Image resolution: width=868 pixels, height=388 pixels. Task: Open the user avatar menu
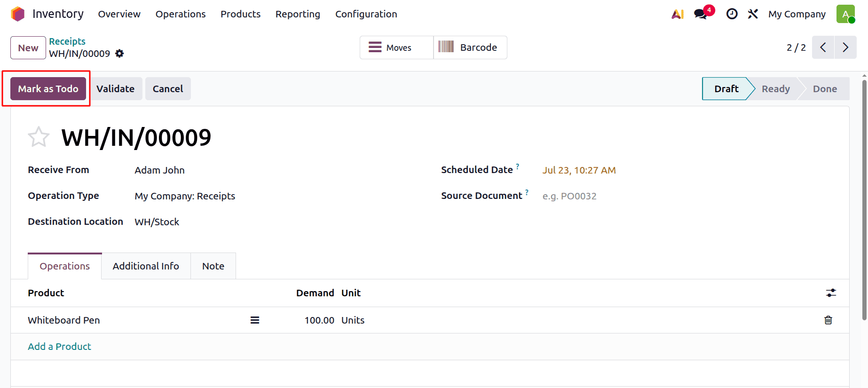(x=845, y=14)
